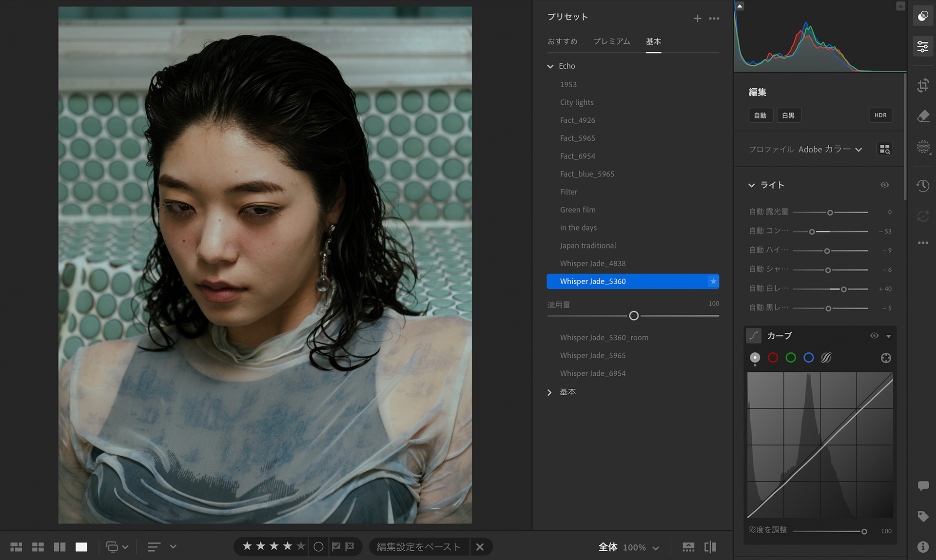Select the Healing eraser tool
This screenshot has width=936, height=560.
(x=923, y=116)
